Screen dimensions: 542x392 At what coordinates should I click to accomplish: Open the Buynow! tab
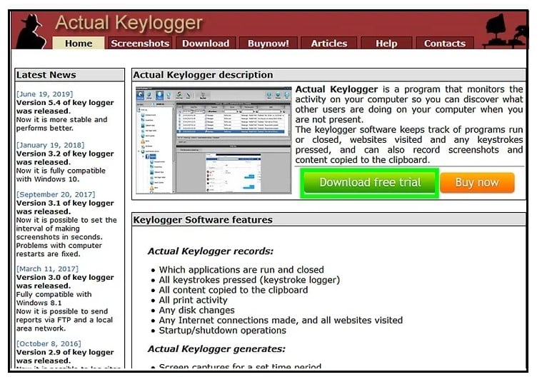tap(269, 44)
